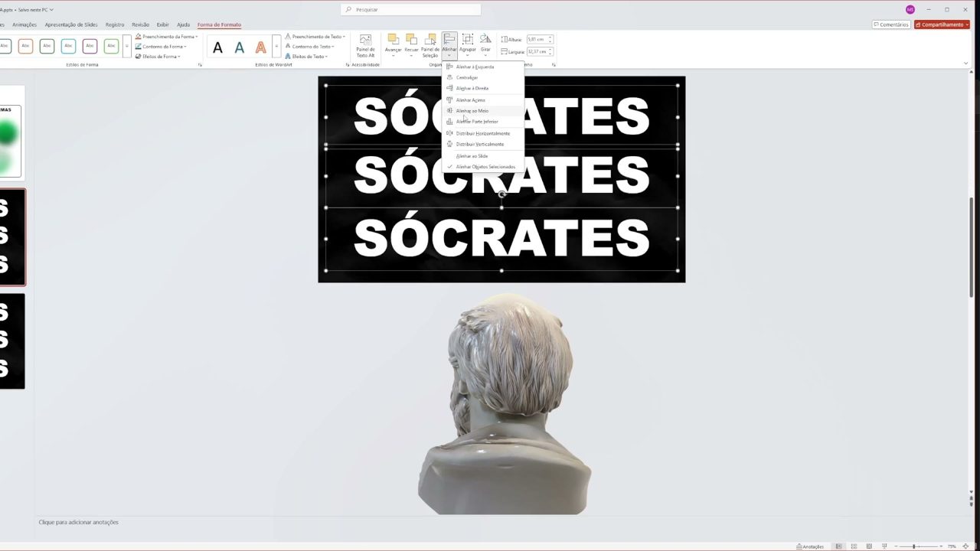Select the orange-outlined Abc shape style

(25, 47)
